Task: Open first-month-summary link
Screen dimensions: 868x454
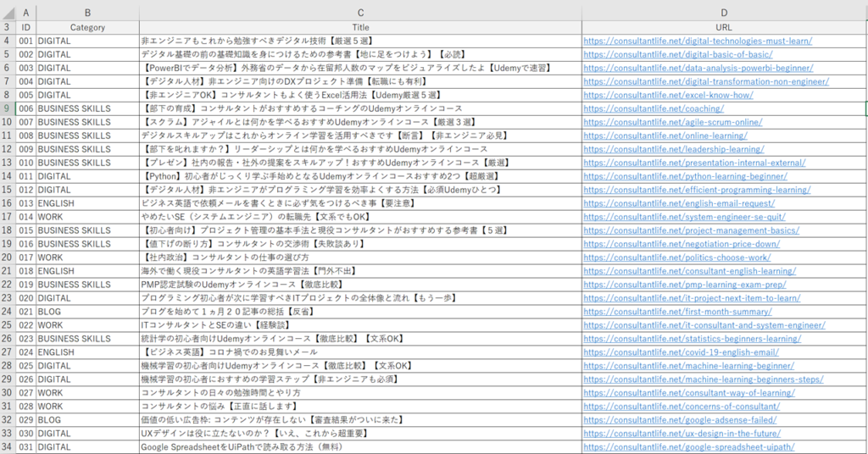Action: coord(677,312)
